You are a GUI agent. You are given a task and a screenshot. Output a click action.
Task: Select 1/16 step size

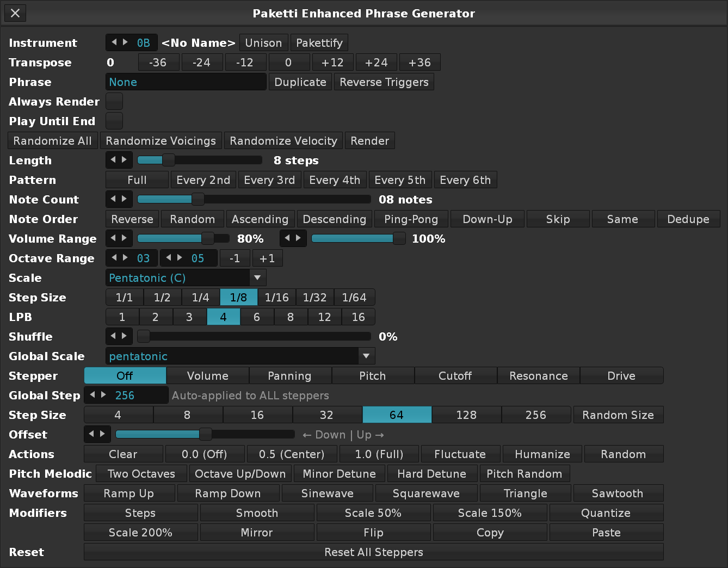[277, 298]
